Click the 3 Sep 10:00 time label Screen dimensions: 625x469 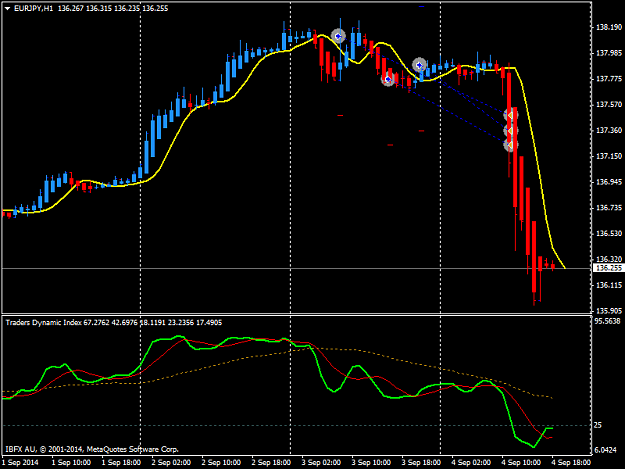(x=371, y=462)
